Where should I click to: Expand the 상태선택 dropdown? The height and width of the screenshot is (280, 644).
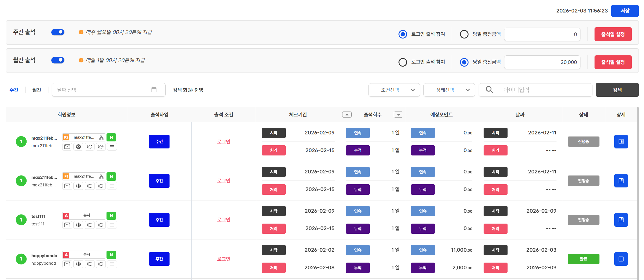click(x=449, y=90)
